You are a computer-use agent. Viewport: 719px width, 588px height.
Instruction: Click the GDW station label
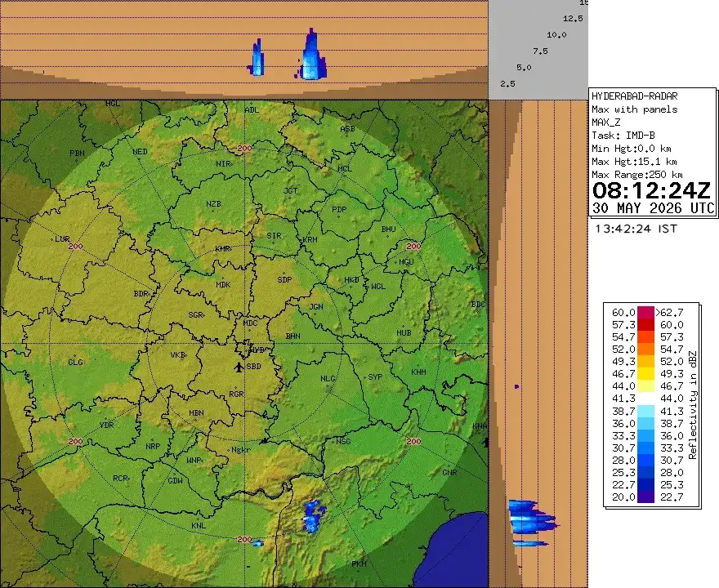click(175, 480)
